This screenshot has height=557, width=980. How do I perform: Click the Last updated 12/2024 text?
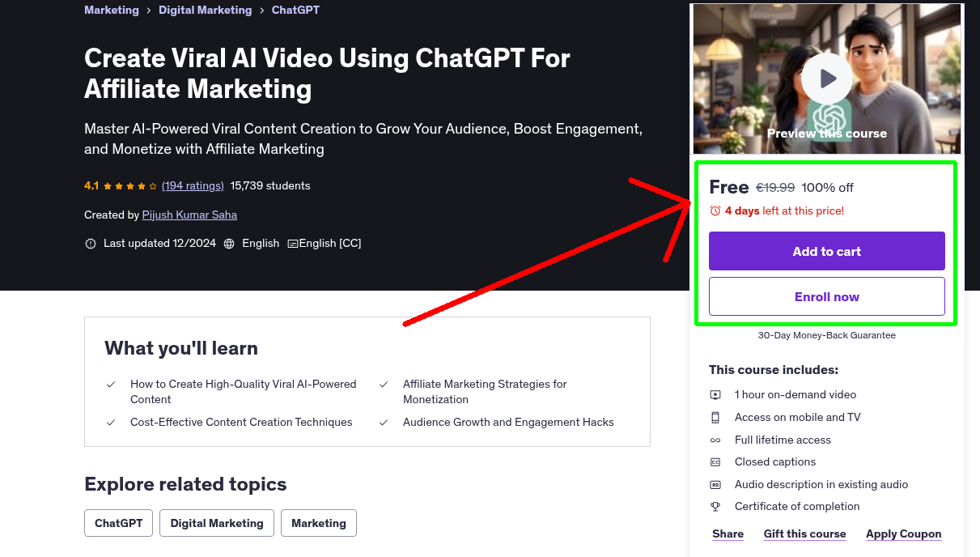[x=159, y=243]
